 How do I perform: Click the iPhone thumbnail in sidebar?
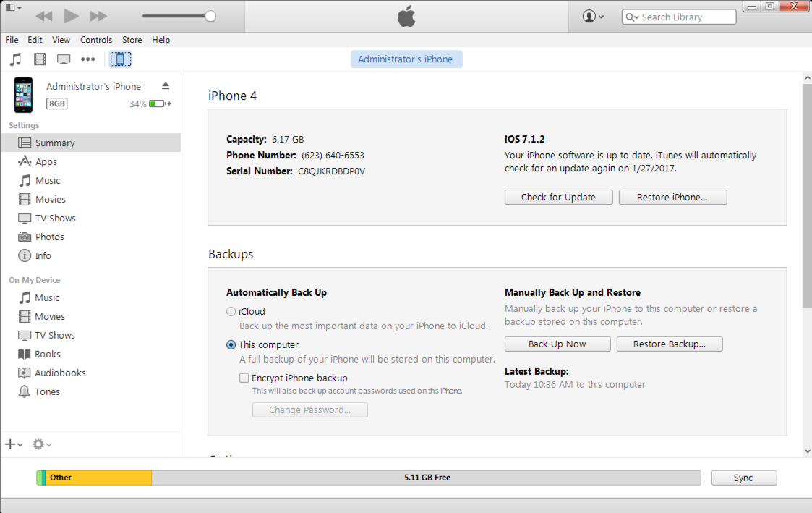pos(23,95)
